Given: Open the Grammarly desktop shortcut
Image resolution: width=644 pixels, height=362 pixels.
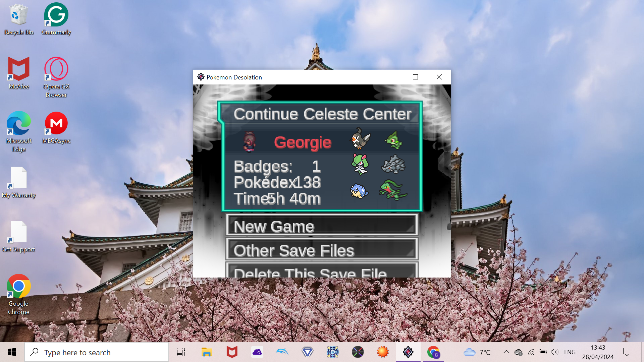Looking at the screenshot, I should point(56,19).
